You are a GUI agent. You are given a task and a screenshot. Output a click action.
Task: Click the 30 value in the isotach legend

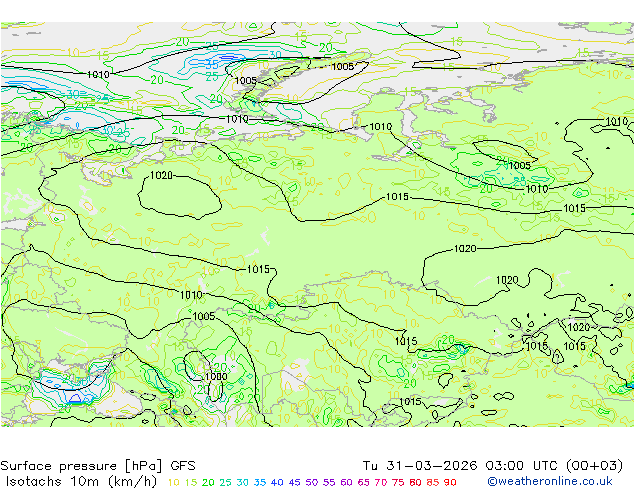point(243,482)
